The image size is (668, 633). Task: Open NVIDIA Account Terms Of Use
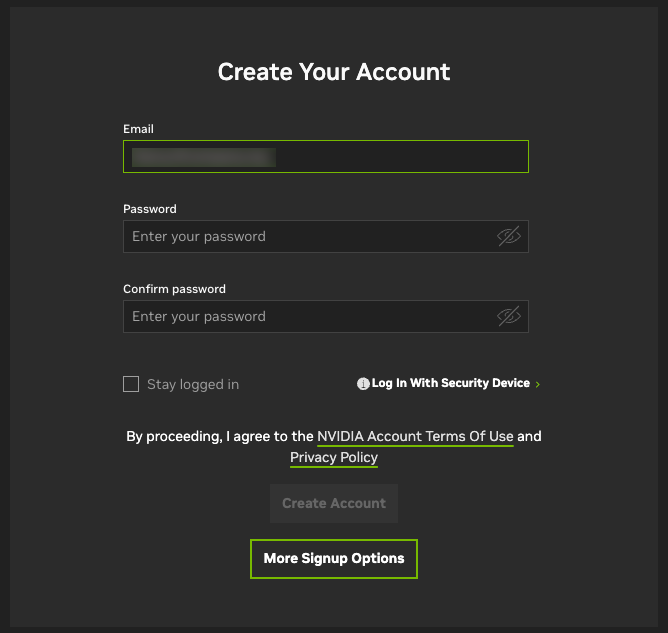[415, 436]
